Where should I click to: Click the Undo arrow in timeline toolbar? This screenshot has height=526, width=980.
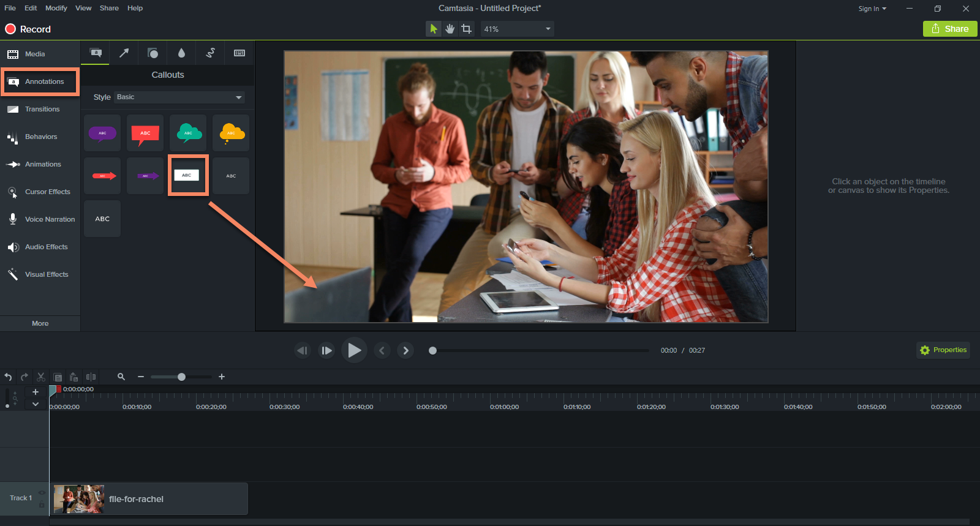coord(8,377)
